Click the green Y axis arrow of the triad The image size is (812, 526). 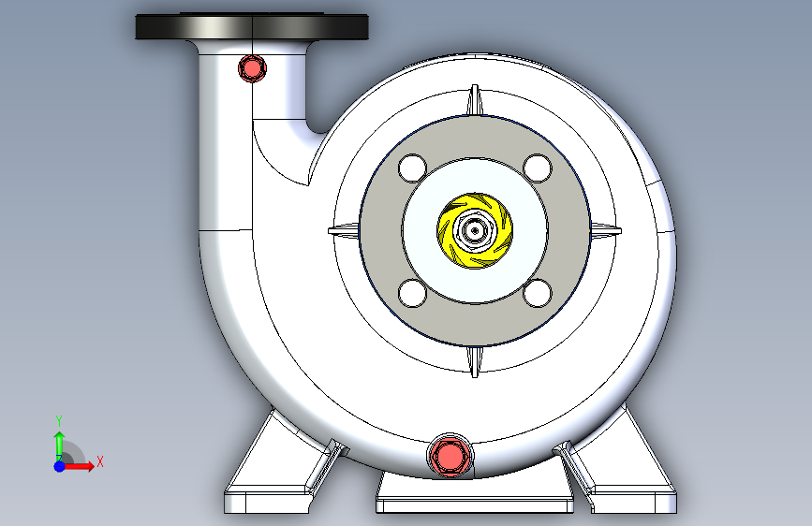[59, 446]
